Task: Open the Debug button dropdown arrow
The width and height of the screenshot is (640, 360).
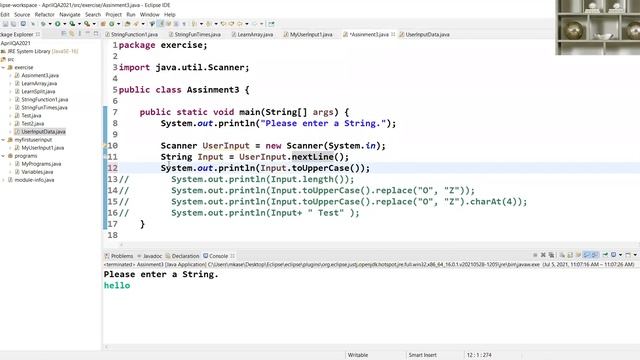Action: point(50,24)
